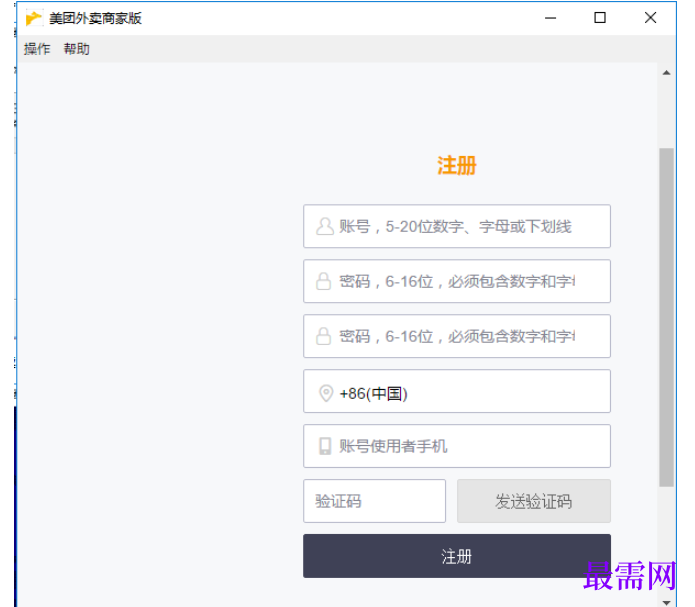Open the 操作 menu
The height and width of the screenshot is (607, 695).
tap(37, 49)
